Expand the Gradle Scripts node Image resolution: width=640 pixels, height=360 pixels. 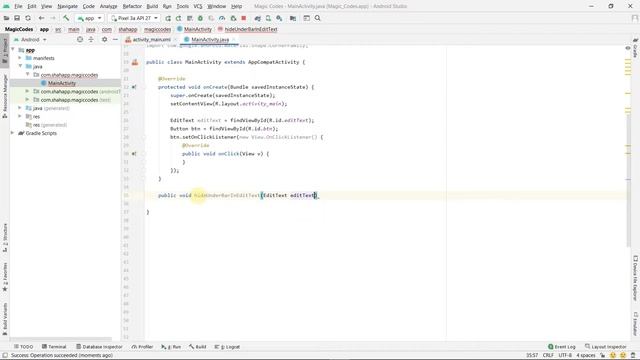click(x=13, y=133)
